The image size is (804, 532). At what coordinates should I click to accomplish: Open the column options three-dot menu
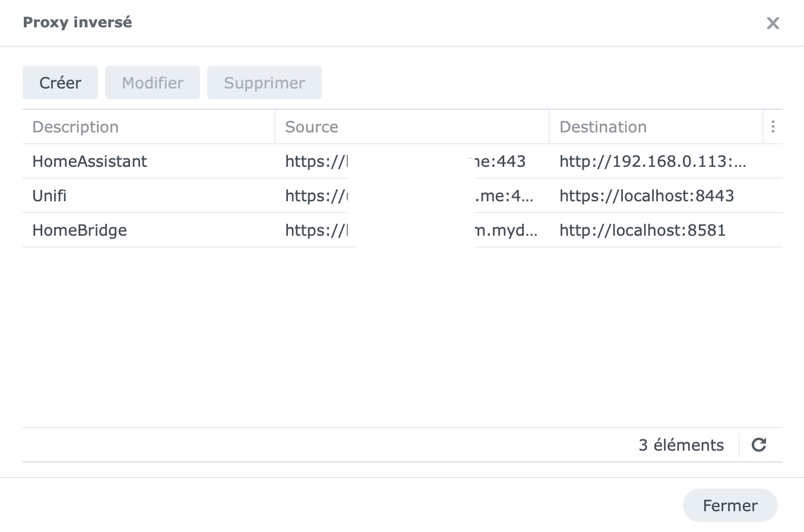click(x=773, y=126)
